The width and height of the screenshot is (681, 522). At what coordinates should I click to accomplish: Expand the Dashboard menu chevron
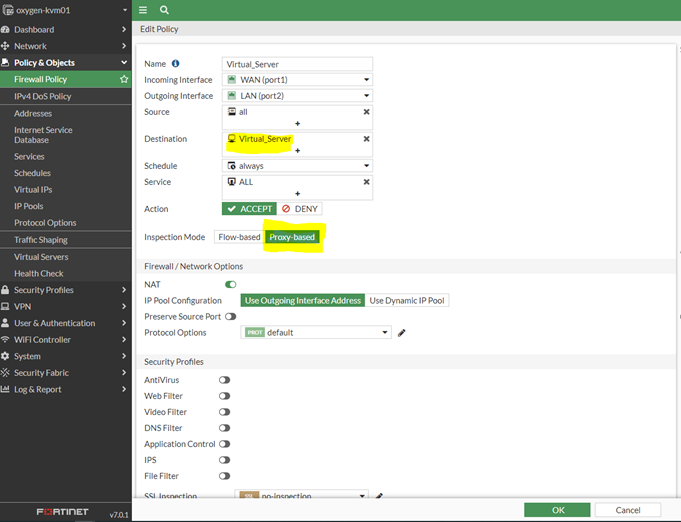coord(124,30)
